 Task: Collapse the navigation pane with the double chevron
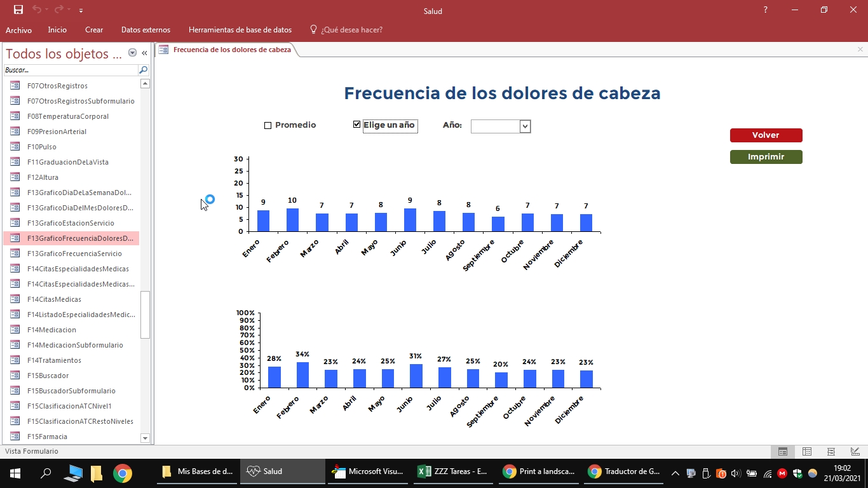144,53
